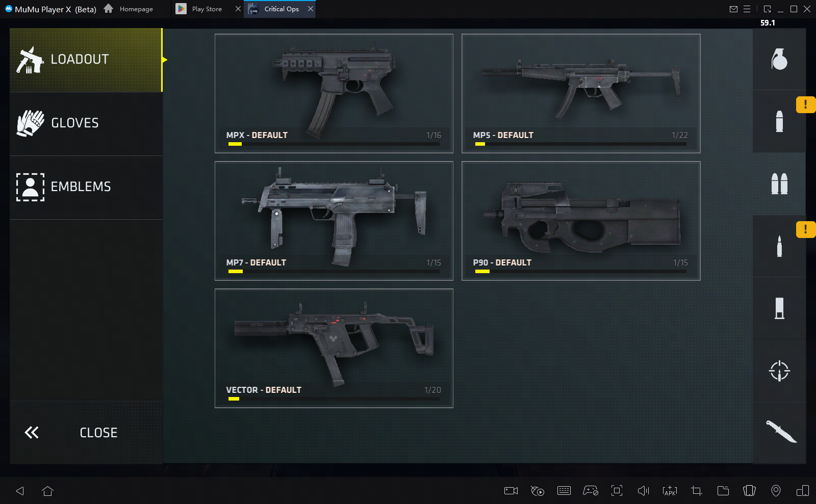Select the MPX - Default weapon card
Image resolution: width=816 pixels, height=504 pixels.
click(334, 93)
